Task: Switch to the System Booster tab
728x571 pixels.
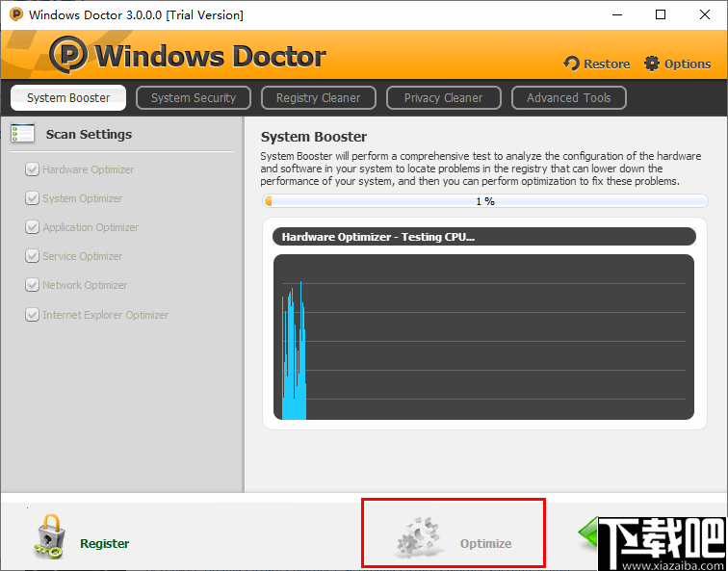Action: click(68, 97)
